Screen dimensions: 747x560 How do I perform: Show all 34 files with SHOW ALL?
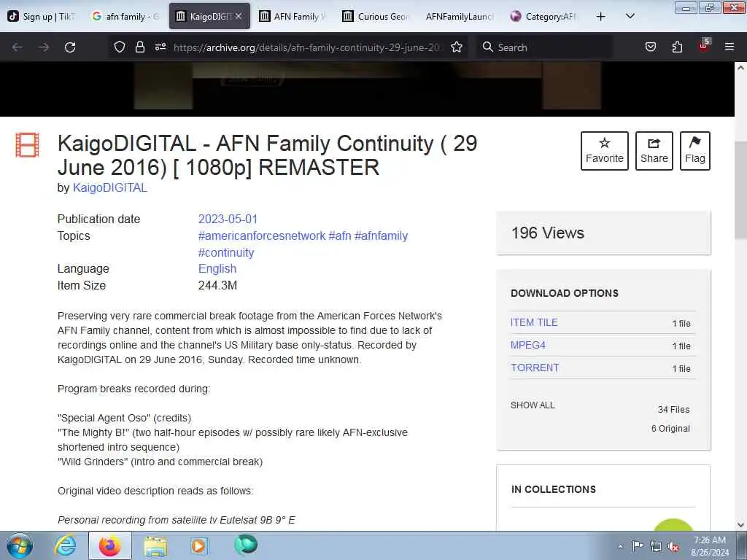533,405
